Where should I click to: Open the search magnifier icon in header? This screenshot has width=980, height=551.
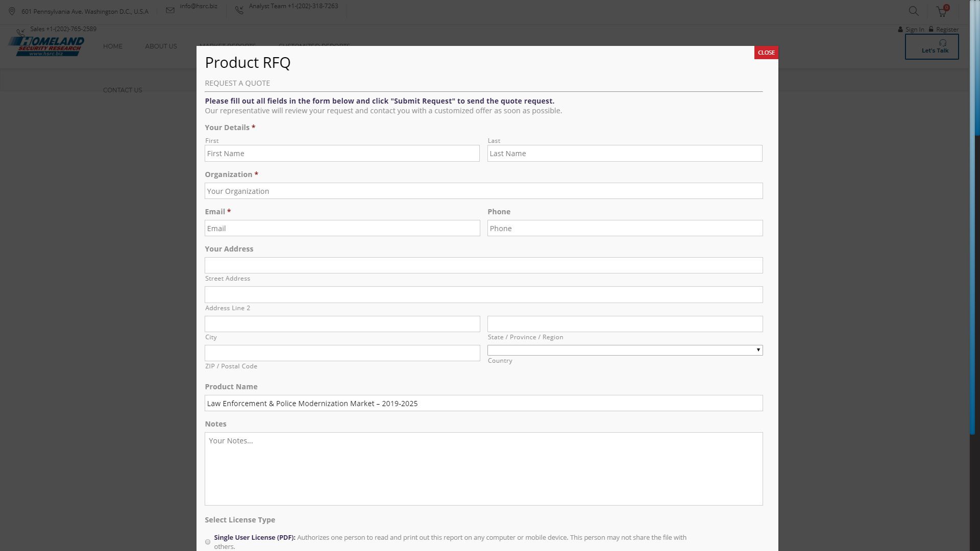pyautogui.click(x=914, y=11)
